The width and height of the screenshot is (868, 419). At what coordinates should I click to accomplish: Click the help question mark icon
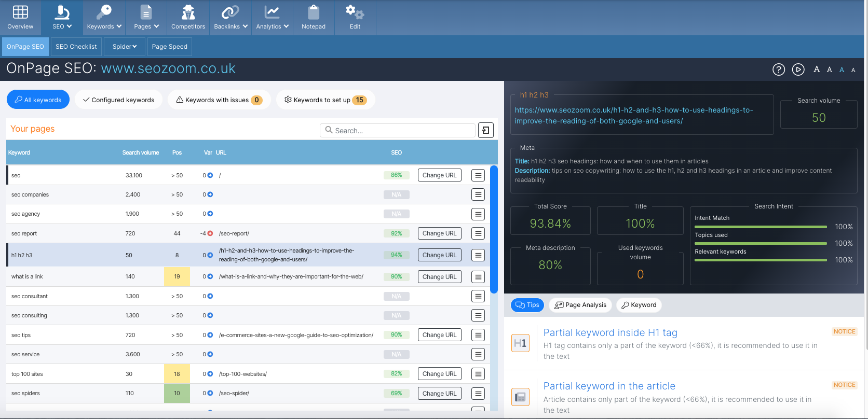pos(779,69)
